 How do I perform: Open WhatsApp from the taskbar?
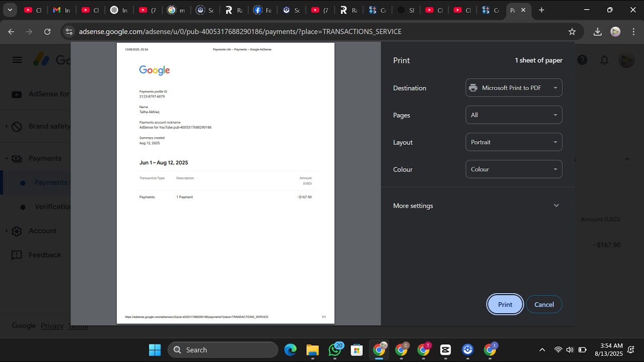tap(335, 350)
